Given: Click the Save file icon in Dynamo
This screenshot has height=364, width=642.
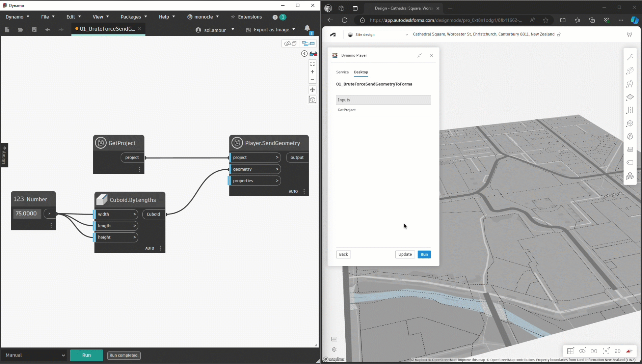Looking at the screenshot, I should coord(34,30).
